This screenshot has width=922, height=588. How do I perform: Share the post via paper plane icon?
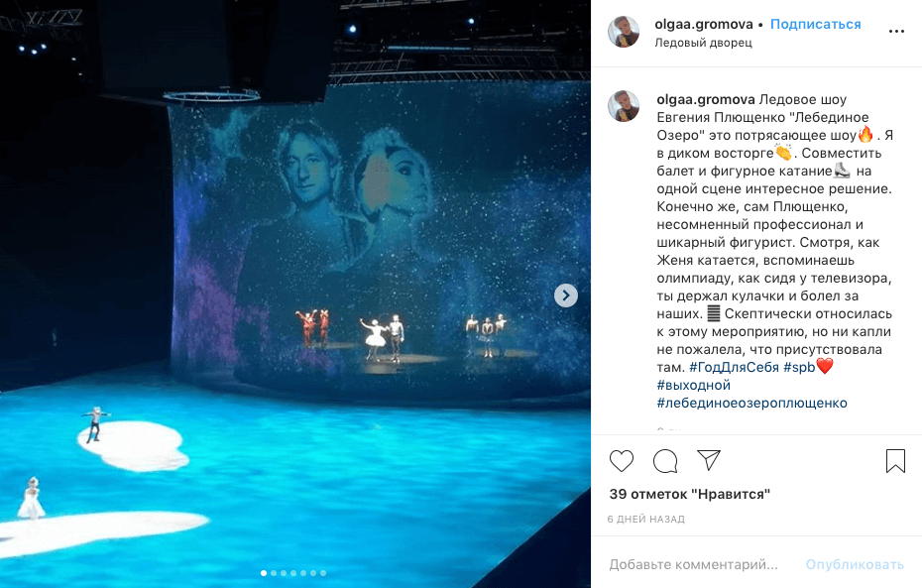pyautogui.click(x=709, y=460)
